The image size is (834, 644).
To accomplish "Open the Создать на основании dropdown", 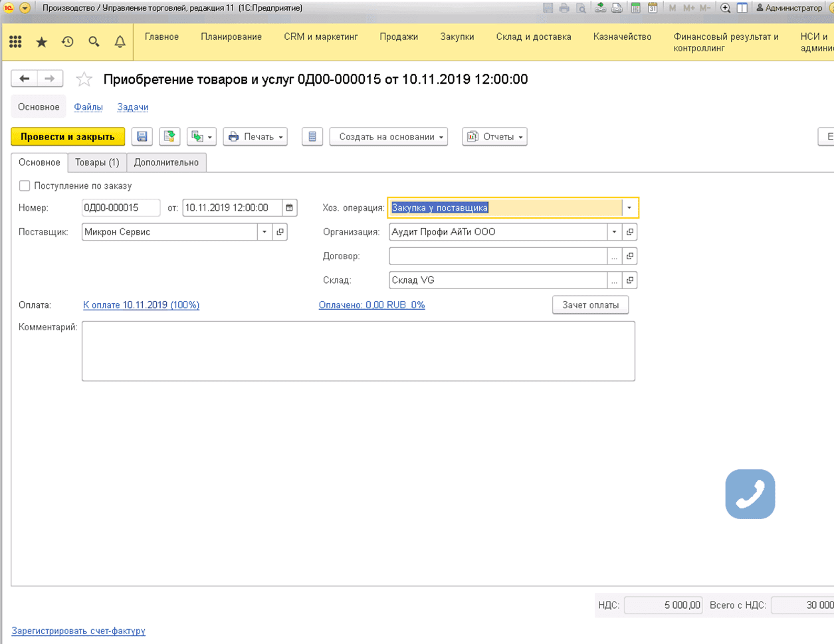I will tap(389, 137).
